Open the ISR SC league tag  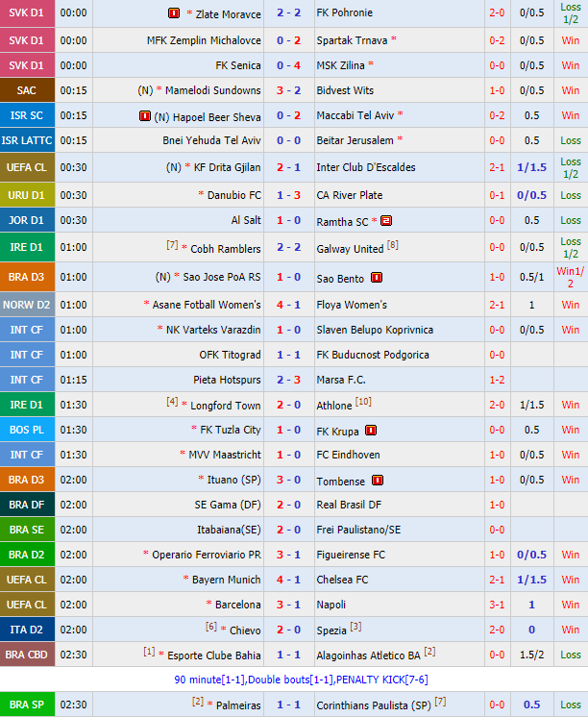point(27,115)
